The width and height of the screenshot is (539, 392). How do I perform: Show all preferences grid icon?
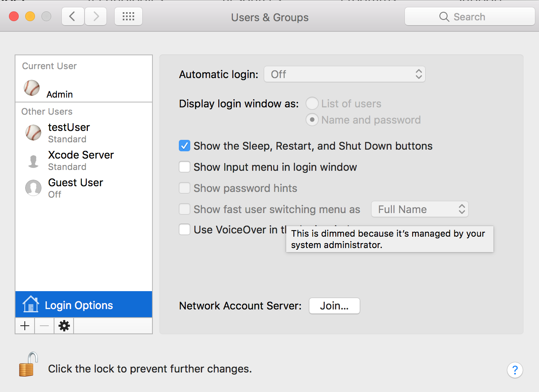[x=128, y=17]
